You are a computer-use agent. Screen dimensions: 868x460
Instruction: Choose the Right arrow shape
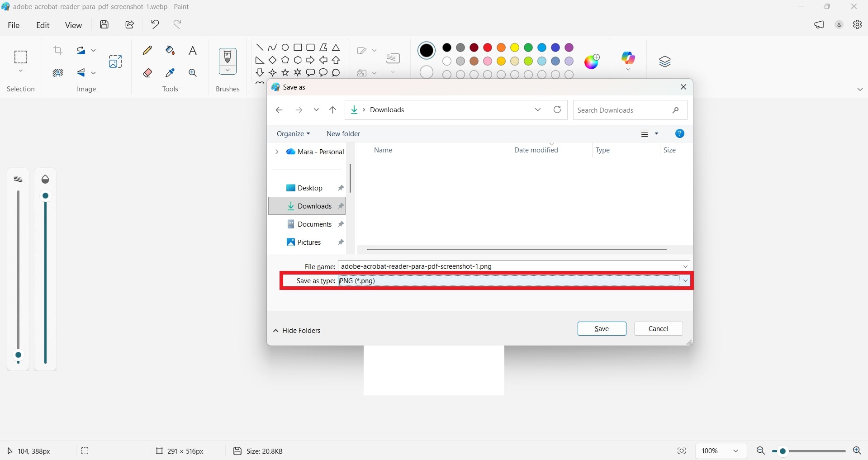311,60
